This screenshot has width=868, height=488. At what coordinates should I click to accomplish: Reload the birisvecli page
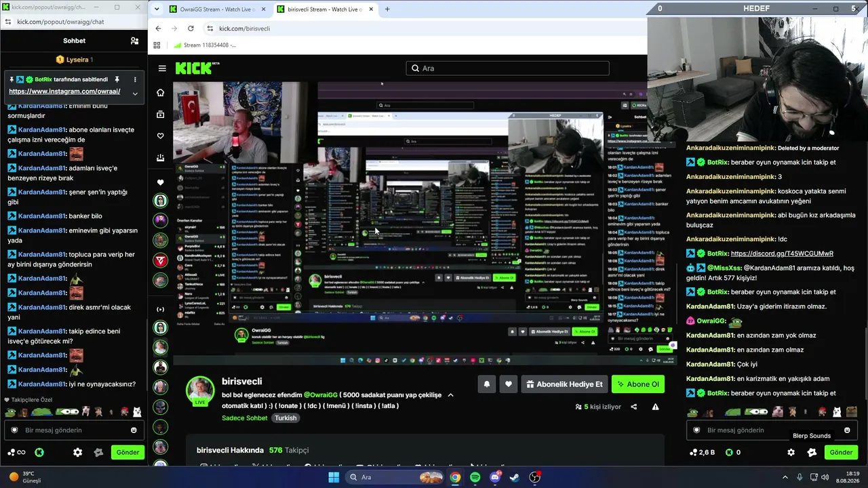[x=191, y=28]
